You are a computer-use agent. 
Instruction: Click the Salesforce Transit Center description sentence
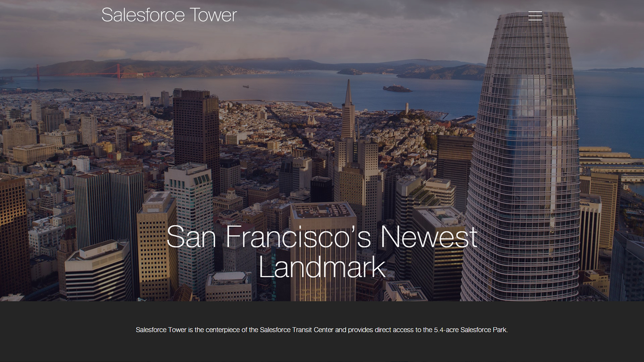[322, 330]
